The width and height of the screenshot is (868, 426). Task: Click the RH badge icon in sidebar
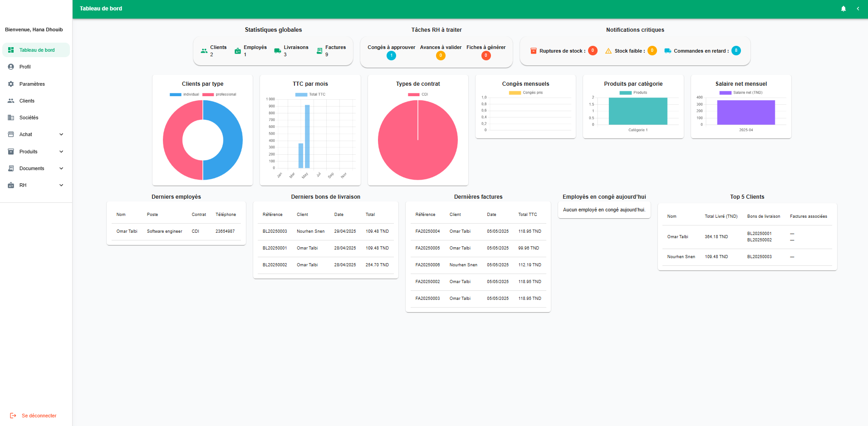11,185
